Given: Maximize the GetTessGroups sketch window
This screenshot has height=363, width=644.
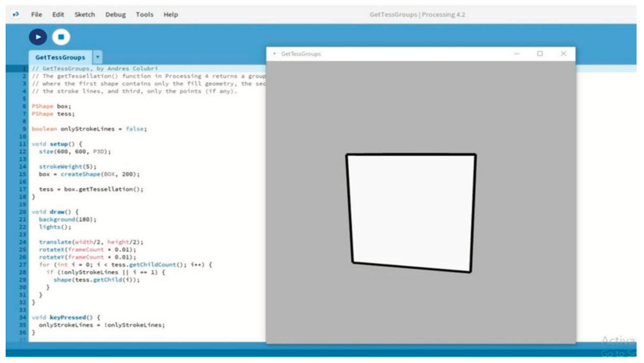Looking at the screenshot, I should [x=540, y=54].
